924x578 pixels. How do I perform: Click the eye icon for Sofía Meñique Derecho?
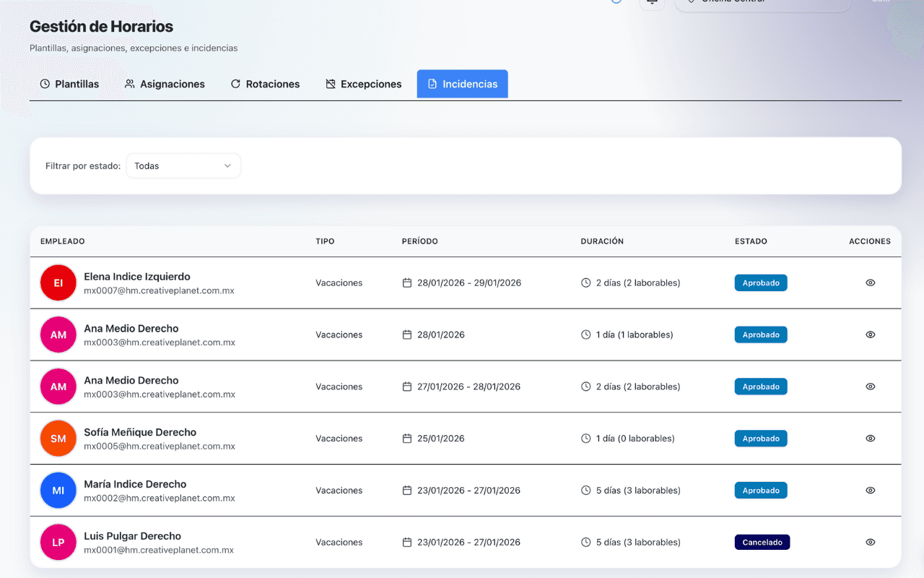[870, 439]
